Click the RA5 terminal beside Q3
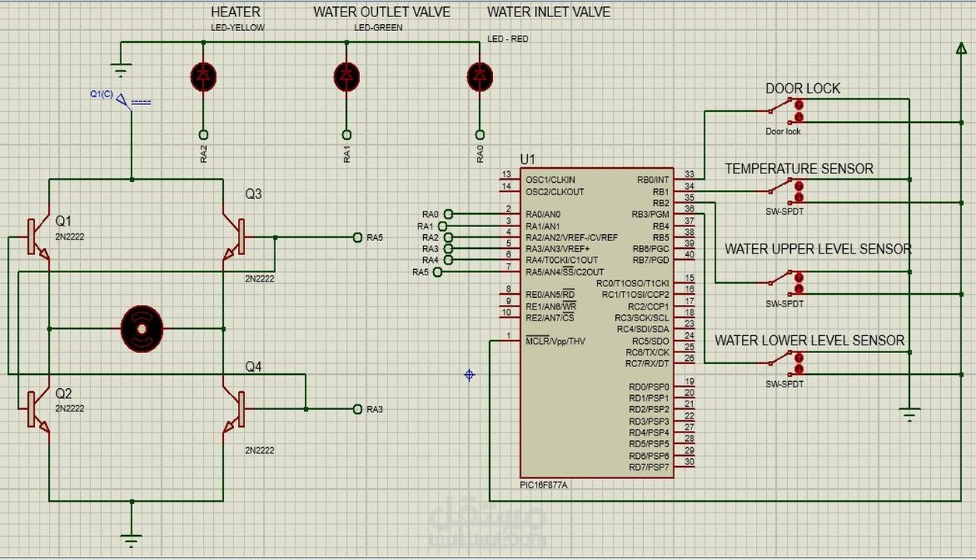976x560 pixels. 358,237
